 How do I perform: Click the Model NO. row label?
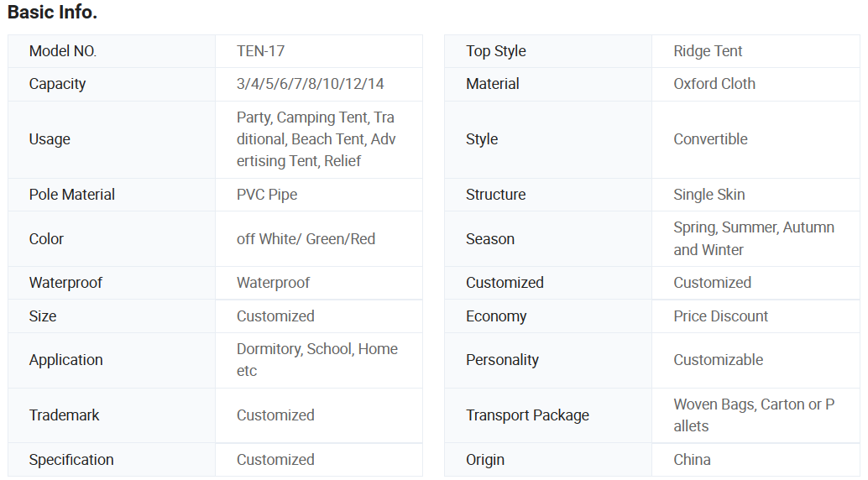pos(62,51)
